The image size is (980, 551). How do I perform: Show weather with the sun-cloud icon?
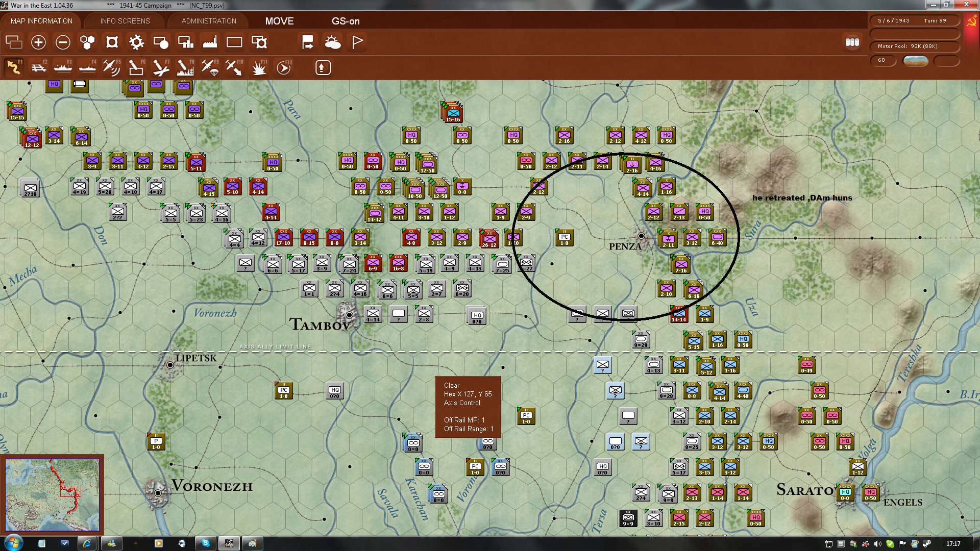click(333, 42)
